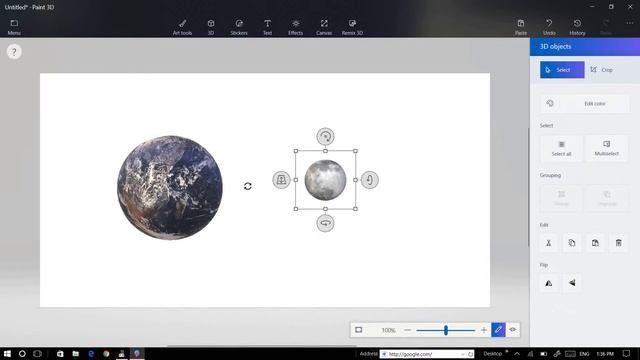Click the disabled Group button
640x360 pixels.
pyautogui.click(x=561, y=198)
